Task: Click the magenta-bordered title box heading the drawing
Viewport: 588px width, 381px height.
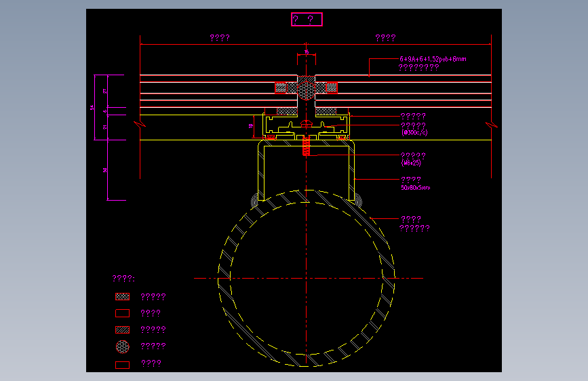Action: tap(307, 19)
